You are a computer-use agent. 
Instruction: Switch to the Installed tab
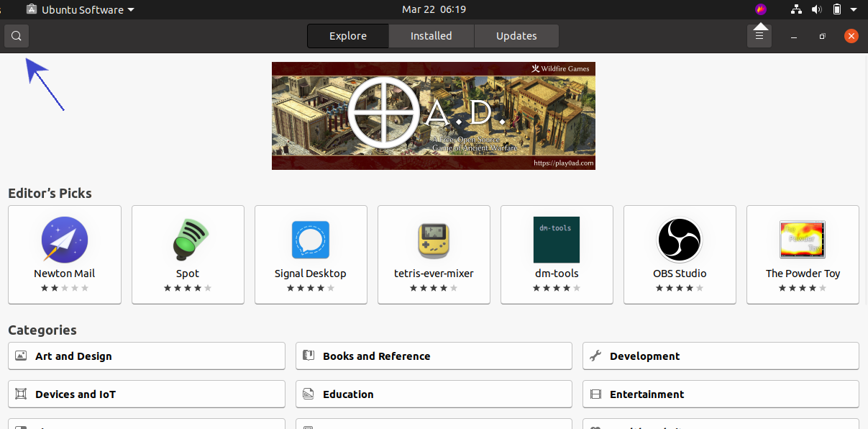[x=431, y=36]
